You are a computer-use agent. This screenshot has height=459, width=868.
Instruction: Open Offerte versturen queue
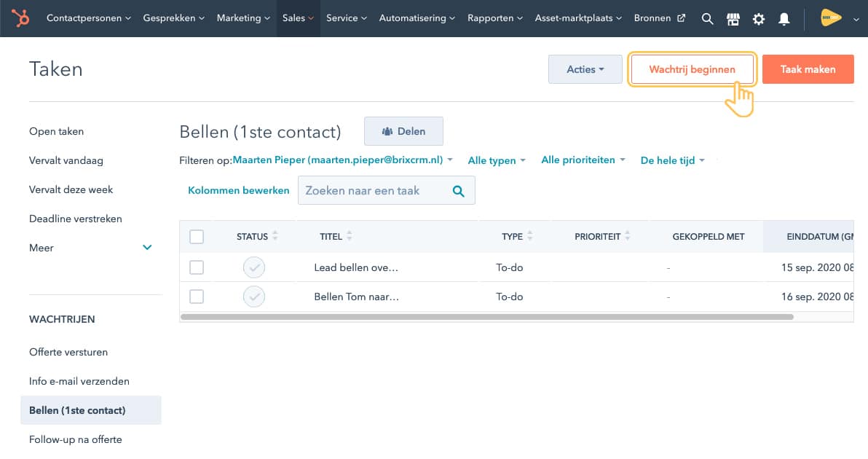pyautogui.click(x=68, y=352)
